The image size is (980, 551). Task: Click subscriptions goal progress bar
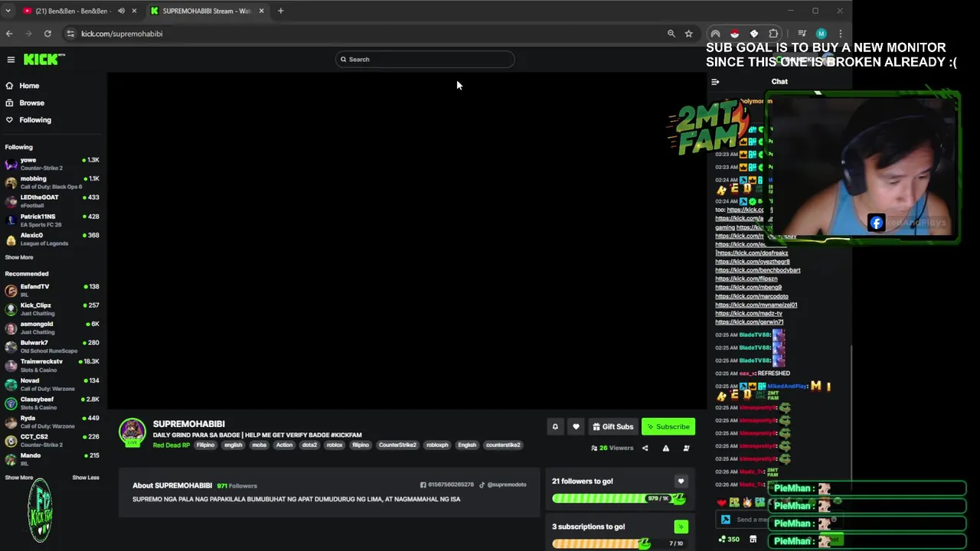[619, 543]
